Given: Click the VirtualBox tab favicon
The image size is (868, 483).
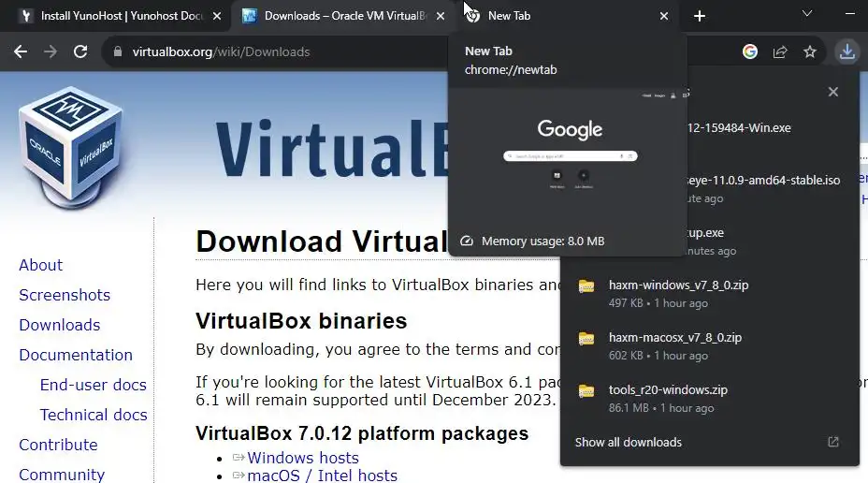Looking at the screenshot, I should click(250, 16).
